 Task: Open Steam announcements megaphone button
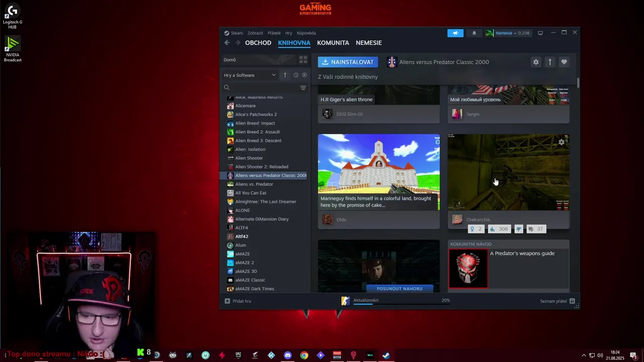pos(455,33)
